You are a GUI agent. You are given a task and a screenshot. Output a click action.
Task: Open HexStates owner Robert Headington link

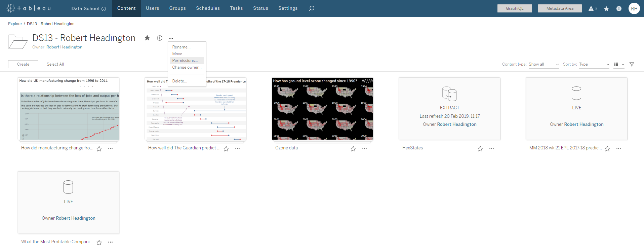point(457,124)
